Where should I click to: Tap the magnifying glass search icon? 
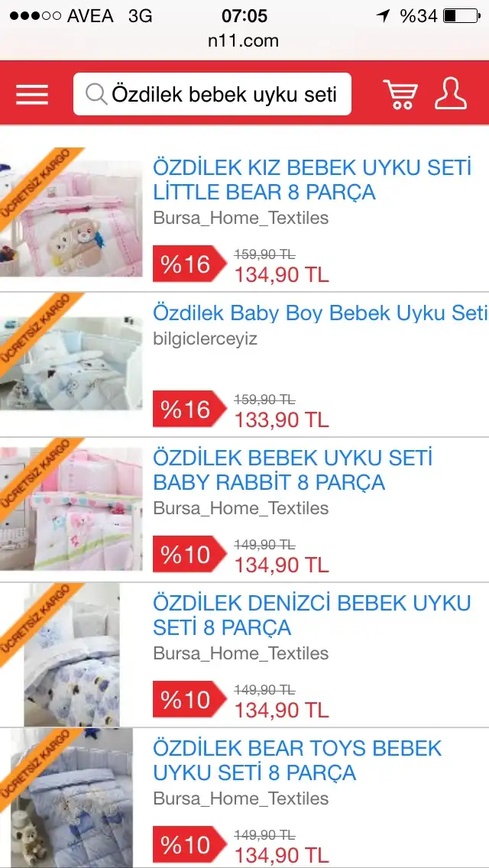point(96,95)
